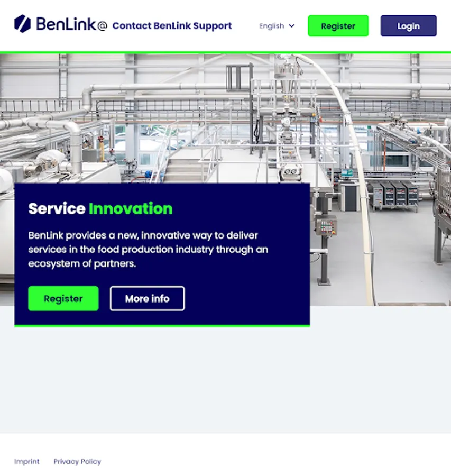This screenshot has height=476, width=451.
Task: Click the chevron arrow next to English
Action: click(x=292, y=26)
